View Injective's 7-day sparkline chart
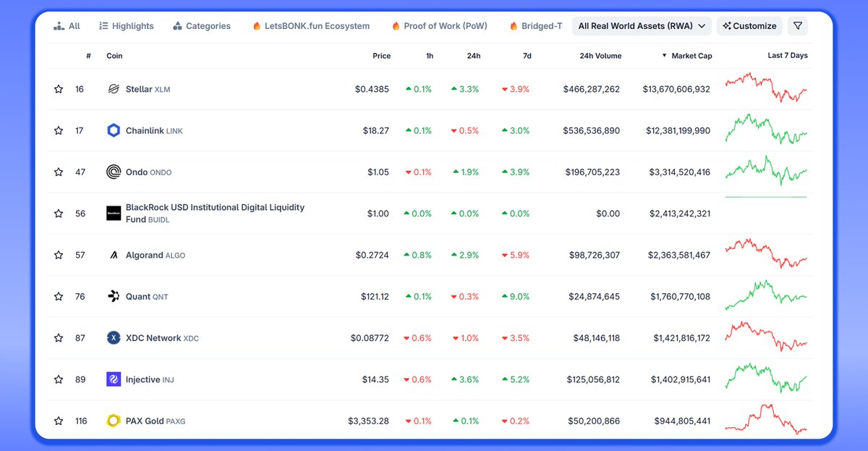The width and height of the screenshot is (868, 451). 766,379
